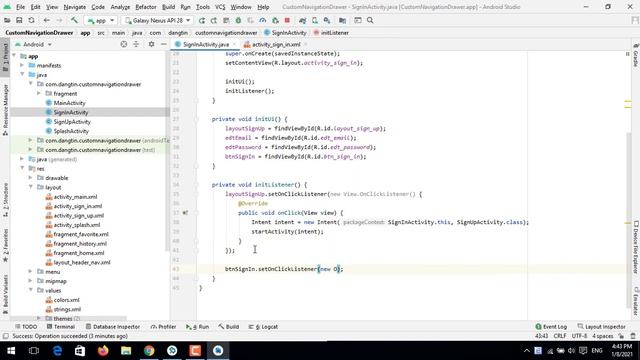Open the Logcat tool window

coord(263,327)
